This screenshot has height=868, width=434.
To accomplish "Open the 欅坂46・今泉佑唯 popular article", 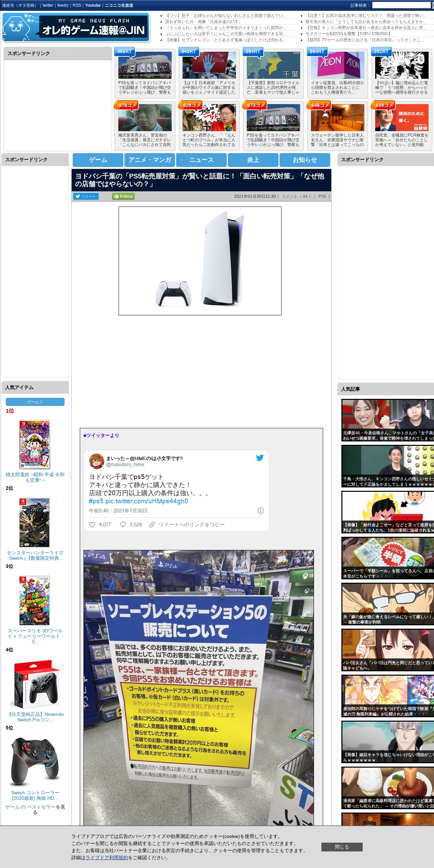I will pos(388,420).
